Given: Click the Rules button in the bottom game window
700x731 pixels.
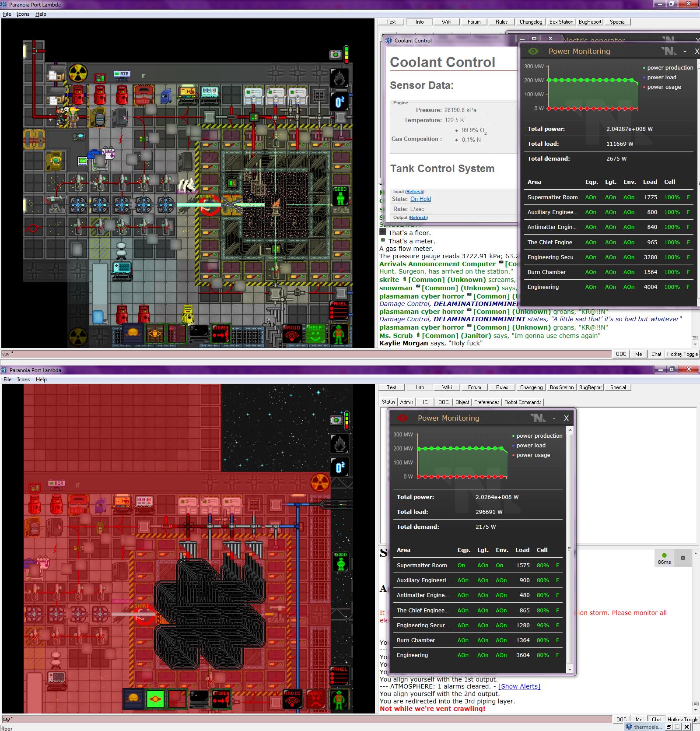Looking at the screenshot, I should click(502, 387).
